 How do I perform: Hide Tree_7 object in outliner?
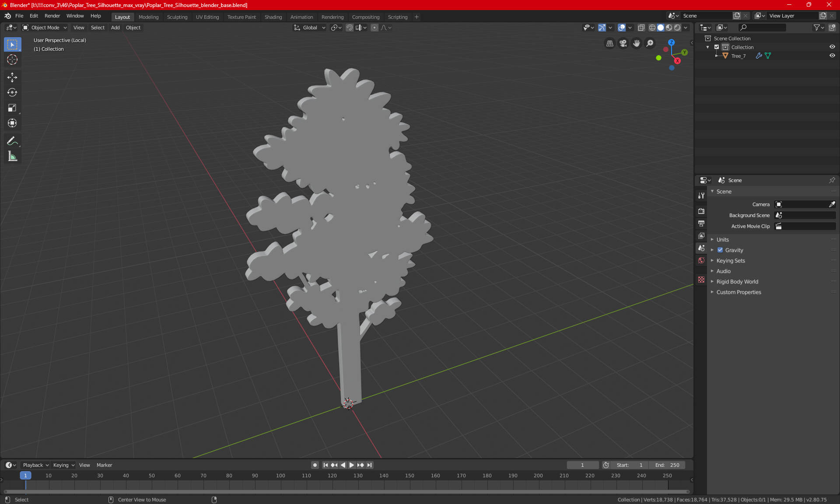832,56
